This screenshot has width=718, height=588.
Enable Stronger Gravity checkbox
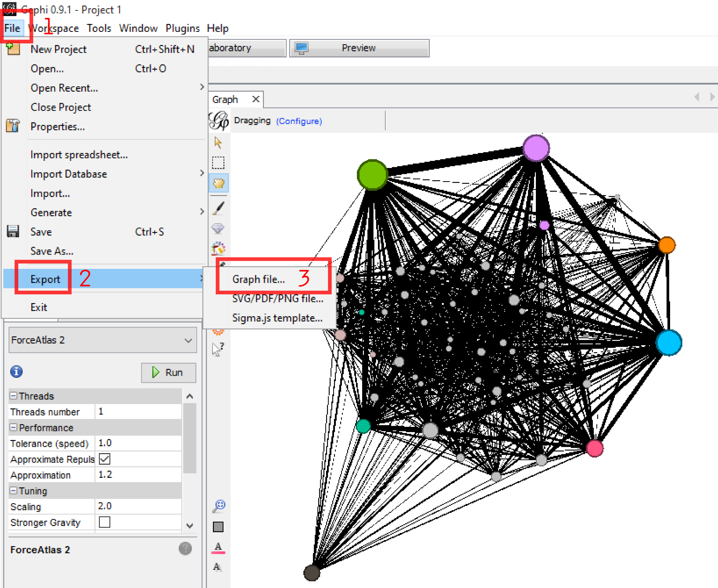(104, 522)
